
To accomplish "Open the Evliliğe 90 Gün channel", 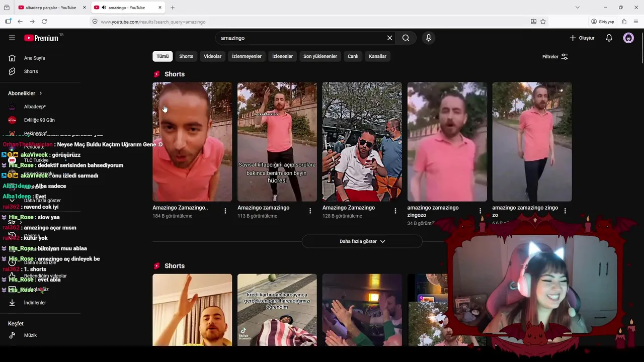I will pyautogui.click(x=40, y=120).
